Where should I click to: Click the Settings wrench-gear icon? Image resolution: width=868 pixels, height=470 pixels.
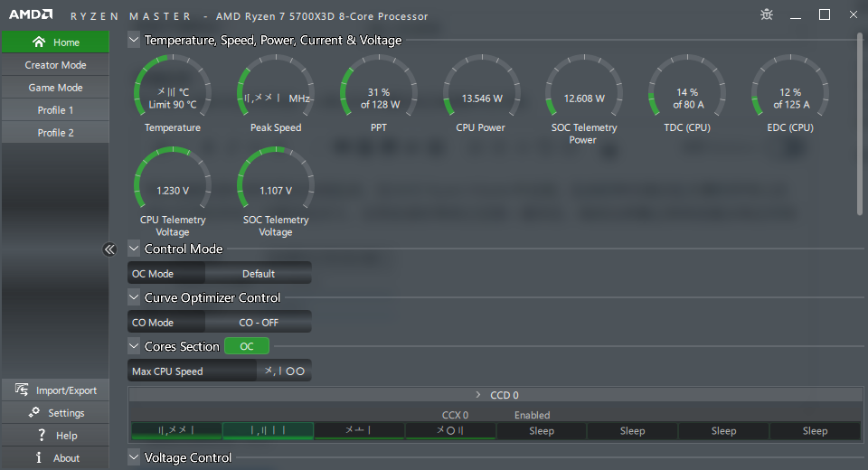pos(34,412)
